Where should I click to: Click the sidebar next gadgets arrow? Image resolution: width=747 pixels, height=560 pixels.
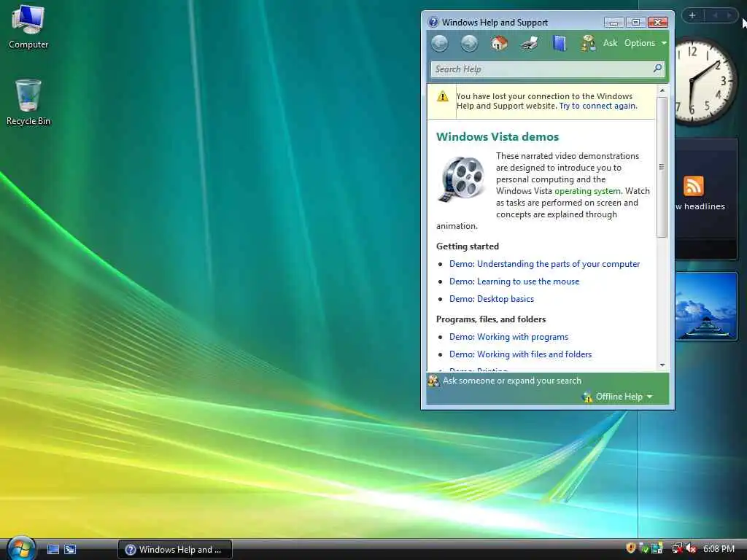729,15
